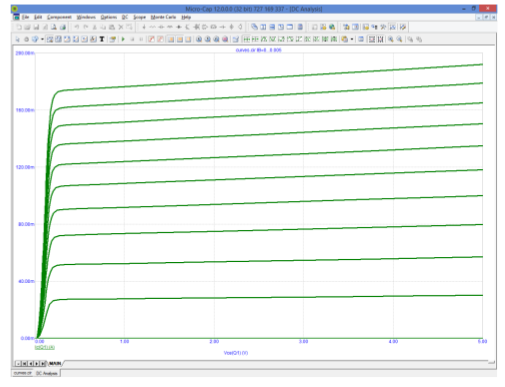This screenshot has height=387, width=505.
Task: Click the Ic(Q1) plot legend label
Action: [45, 347]
